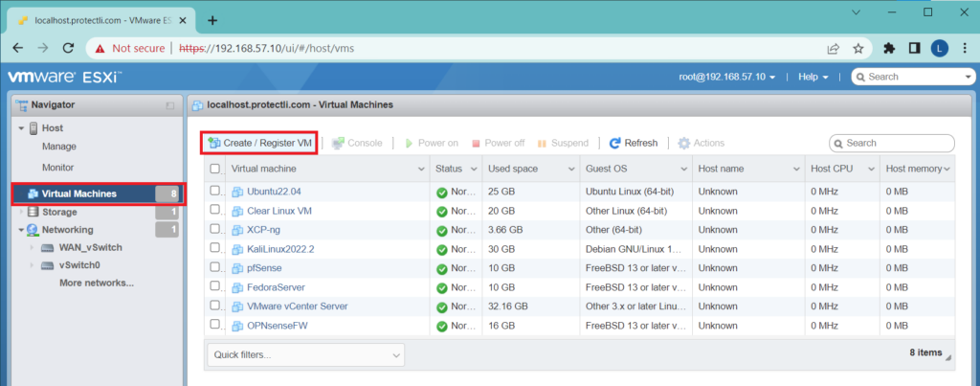Open the VMware vCenter Server link
Image resolution: width=980 pixels, height=386 pixels.
coord(298,306)
